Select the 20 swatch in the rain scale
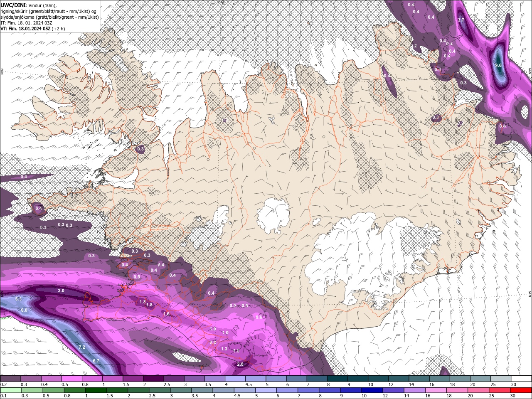This screenshot has width=532, height=399. pos(479,390)
